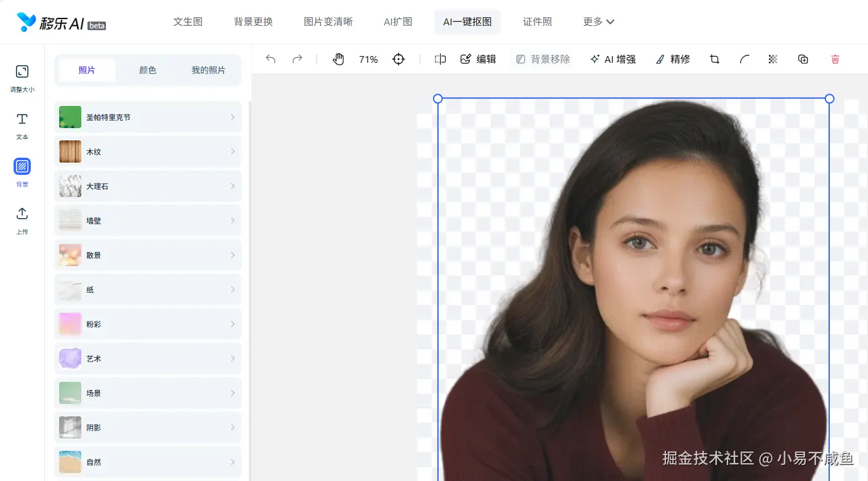The height and width of the screenshot is (481, 868).
Task: Expand the 墙壁 category chevron
Action: point(232,220)
